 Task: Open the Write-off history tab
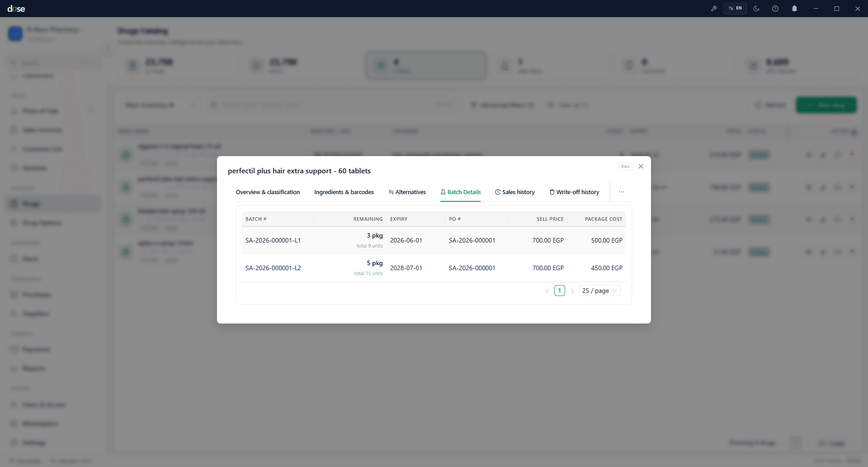(574, 192)
